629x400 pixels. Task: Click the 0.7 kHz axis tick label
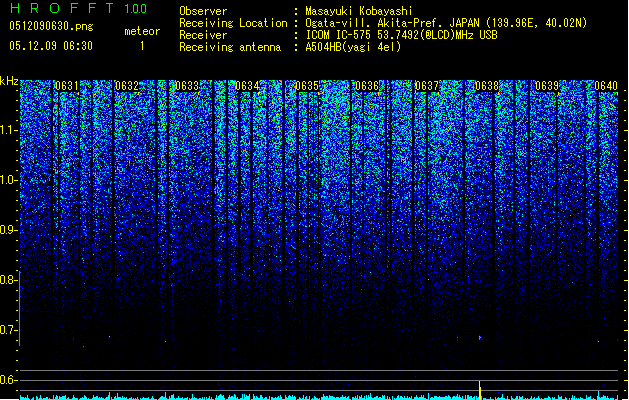point(7,330)
